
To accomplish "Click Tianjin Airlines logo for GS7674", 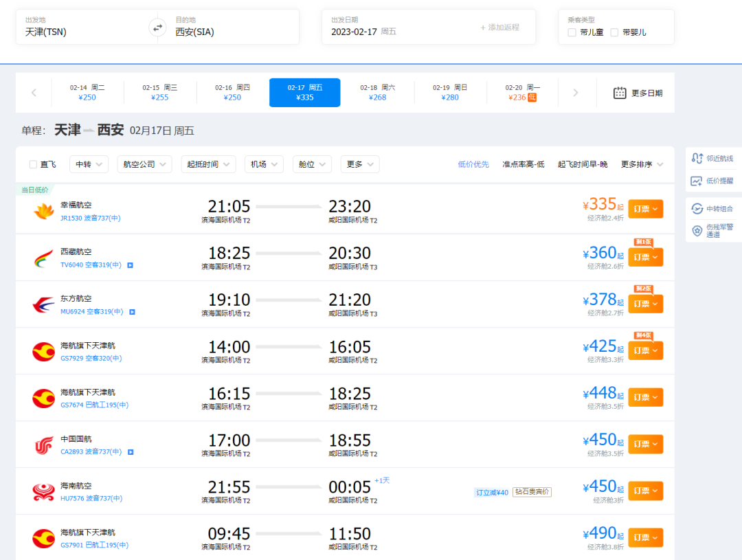I will (x=43, y=399).
